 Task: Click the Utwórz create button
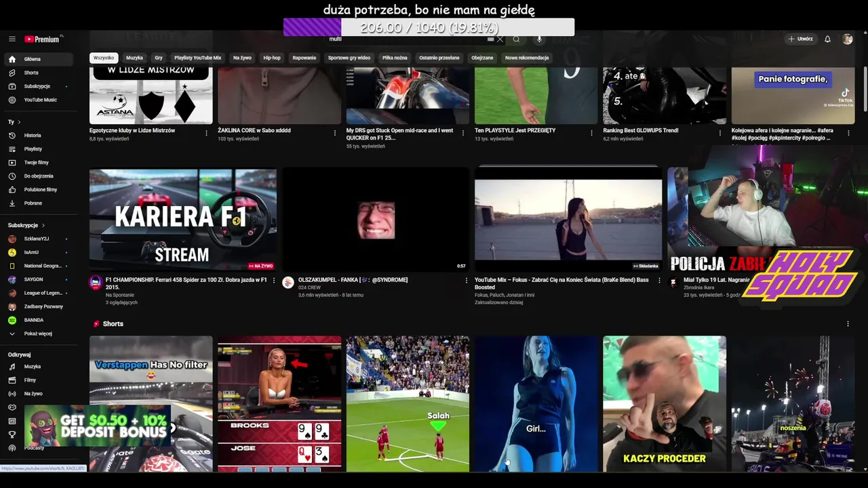[800, 39]
